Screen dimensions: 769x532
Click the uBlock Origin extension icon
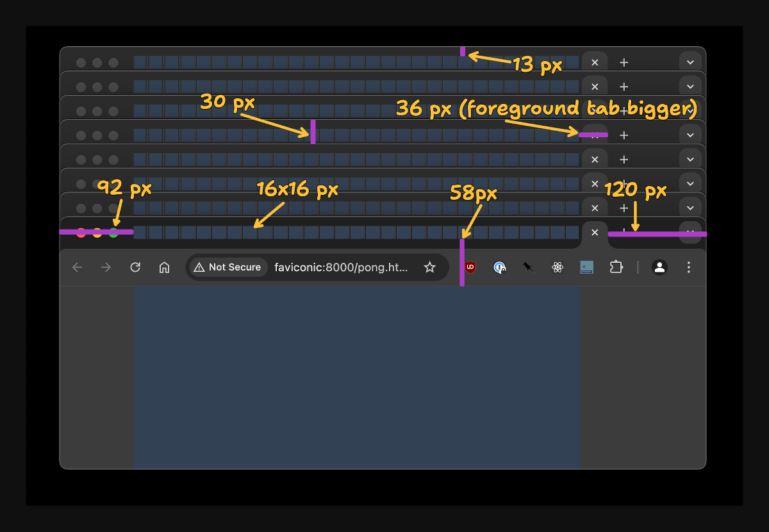[x=470, y=267]
